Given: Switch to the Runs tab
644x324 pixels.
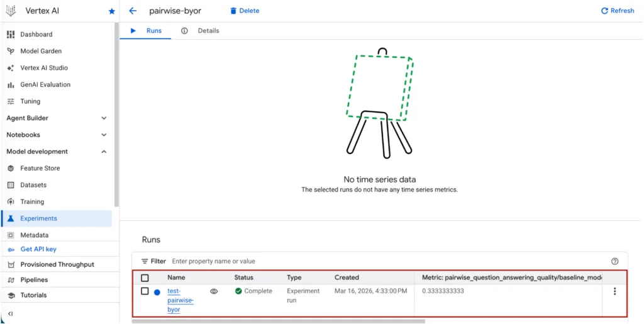Looking at the screenshot, I should (x=146, y=31).
